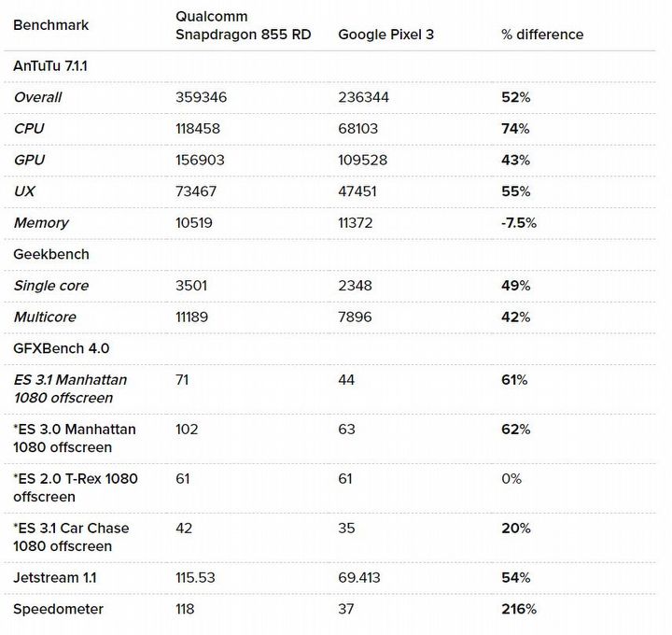Select the Memory -7.5% difference value

click(x=519, y=223)
